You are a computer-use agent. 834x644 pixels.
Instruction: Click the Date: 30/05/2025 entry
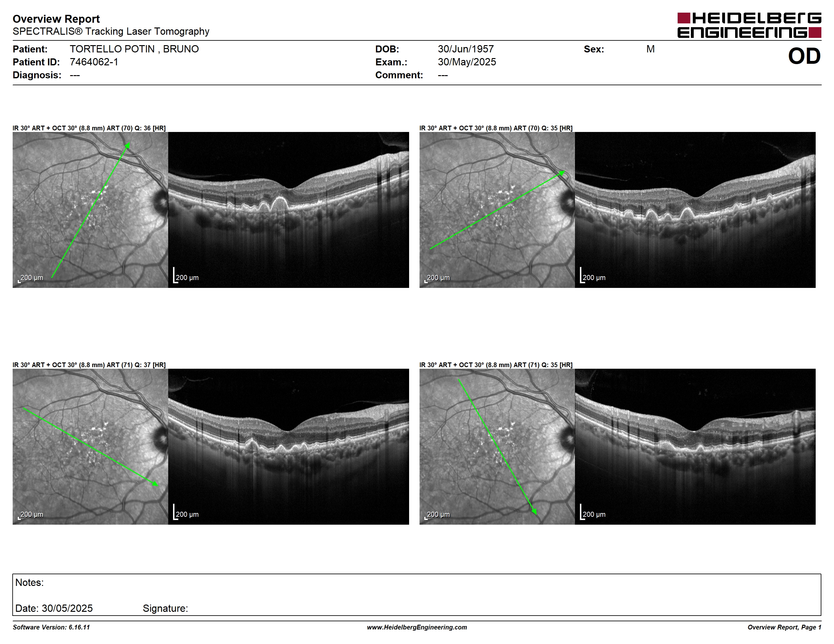click(54, 608)
